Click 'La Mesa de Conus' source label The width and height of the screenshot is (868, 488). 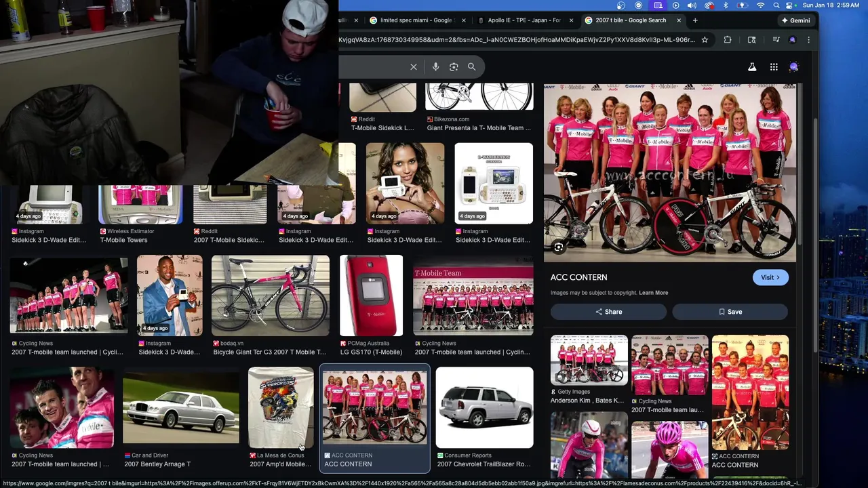[281, 455]
